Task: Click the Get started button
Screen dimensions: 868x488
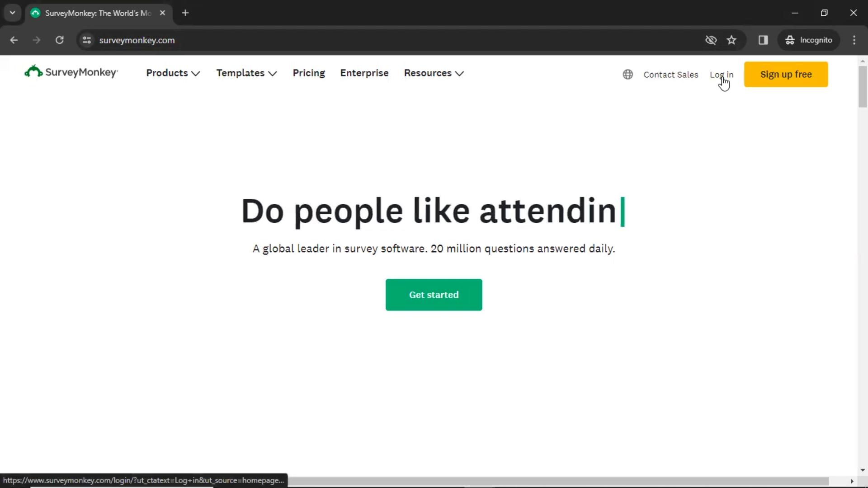Action: click(434, 294)
